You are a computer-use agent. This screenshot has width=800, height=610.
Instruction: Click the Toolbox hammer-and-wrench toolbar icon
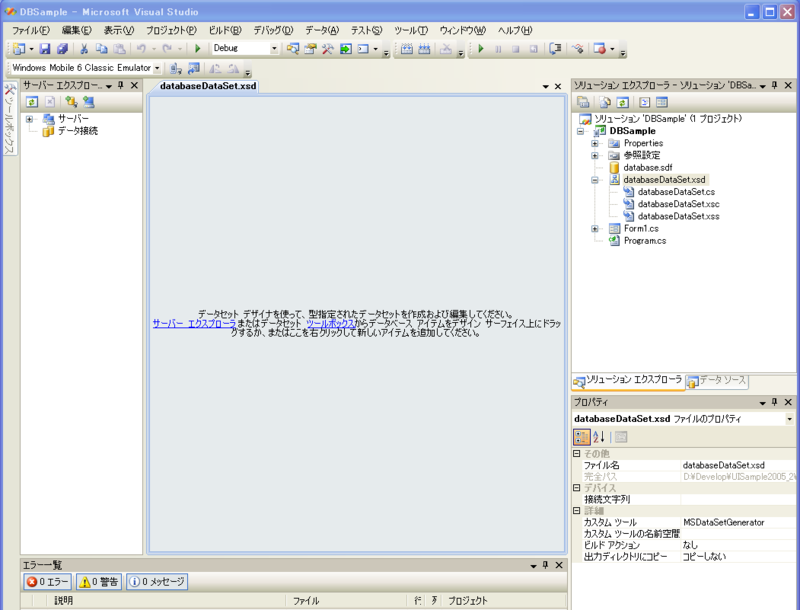pos(328,49)
